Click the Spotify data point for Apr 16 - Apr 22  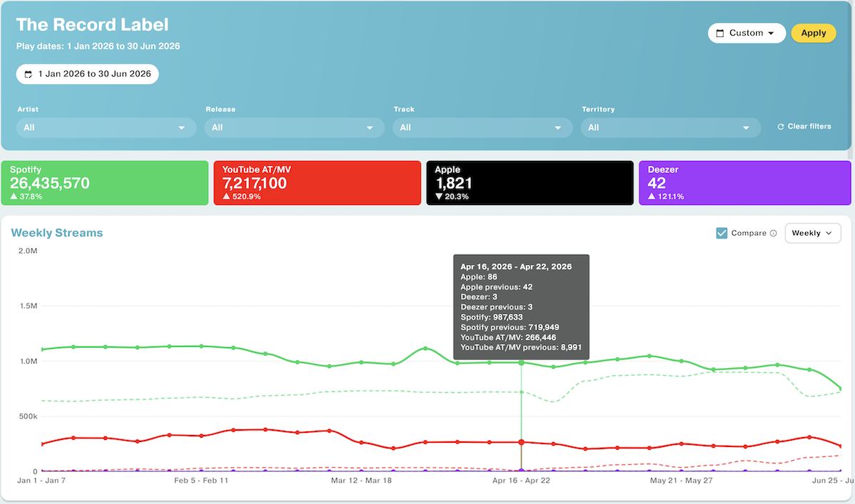pyautogui.click(x=522, y=362)
